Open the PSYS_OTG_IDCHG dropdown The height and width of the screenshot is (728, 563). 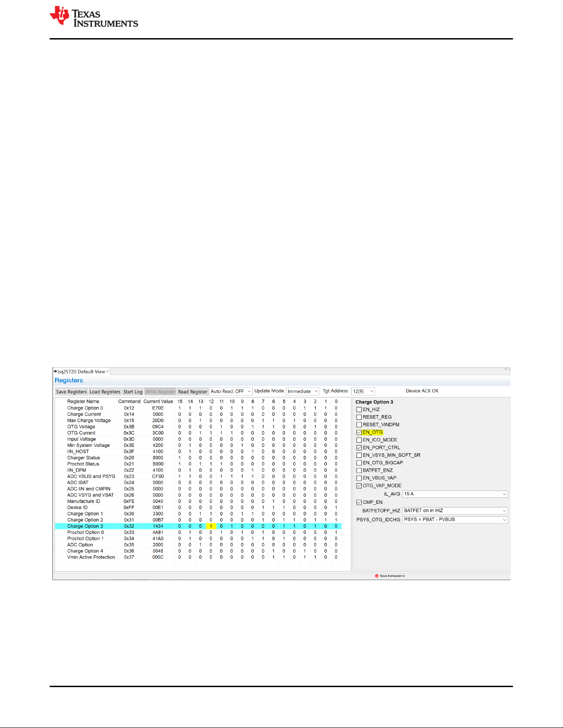[x=455, y=519]
